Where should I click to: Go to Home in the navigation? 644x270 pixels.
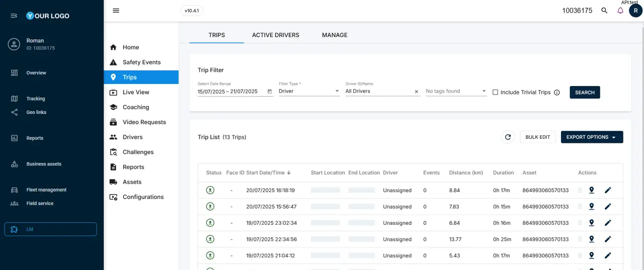tap(141, 47)
